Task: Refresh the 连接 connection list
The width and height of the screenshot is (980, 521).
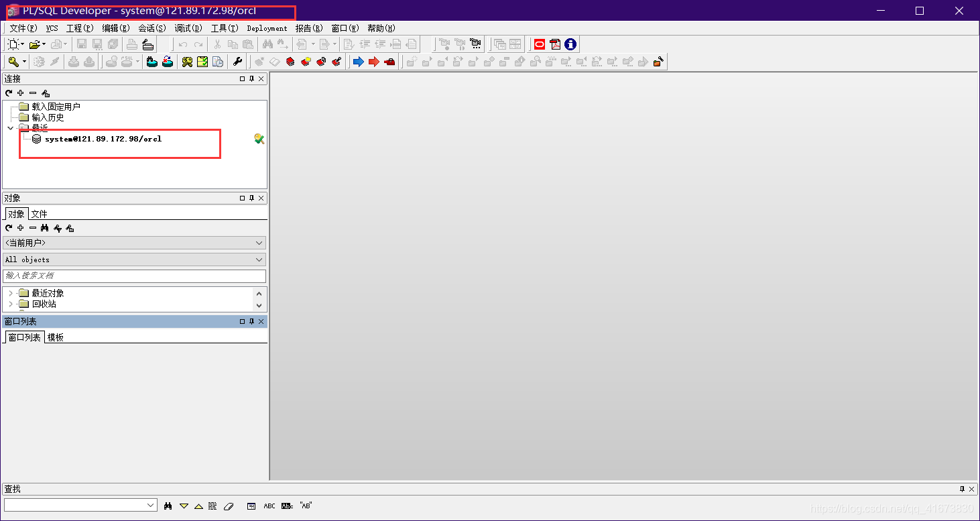Action: [x=9, y=93]
